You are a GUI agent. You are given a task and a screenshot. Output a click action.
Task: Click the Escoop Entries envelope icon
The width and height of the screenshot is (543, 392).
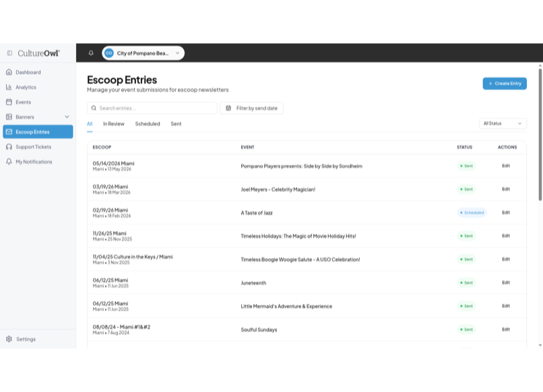9,131
